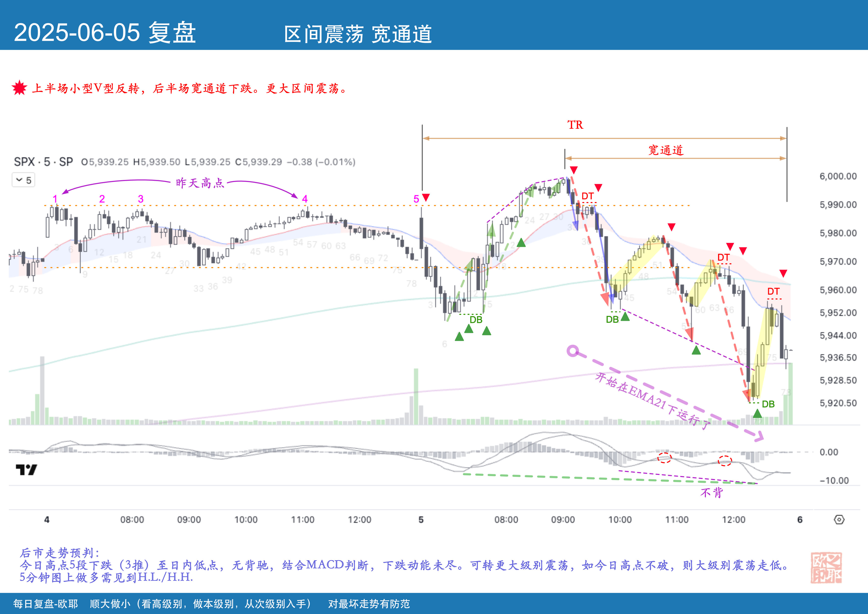Image resolution: width=868 pixels, height=614 pixels.
Task: Click left red dashed circle in MACD panel
Action: click(x=664, y=458)
